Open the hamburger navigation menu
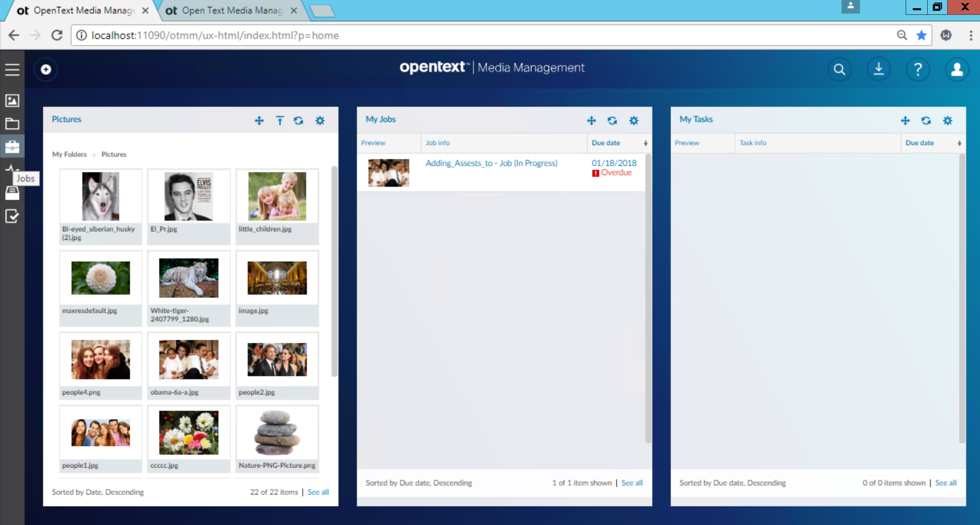Viewport: 980px width, 525px height. coord(12,69)
